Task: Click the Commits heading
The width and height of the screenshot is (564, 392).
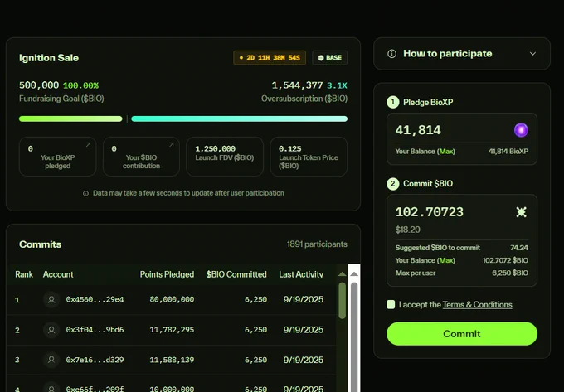Action: pyautogui.click(x=41, y=244)
